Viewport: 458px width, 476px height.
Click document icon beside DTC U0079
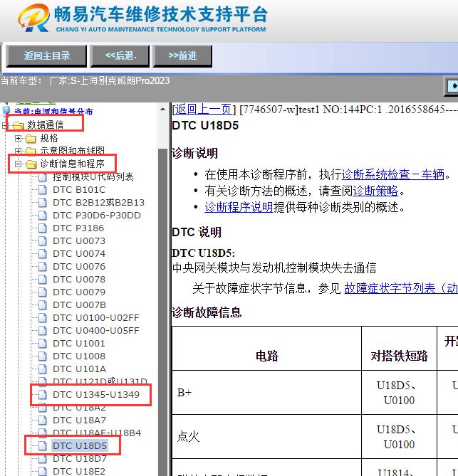click(43, 292)
